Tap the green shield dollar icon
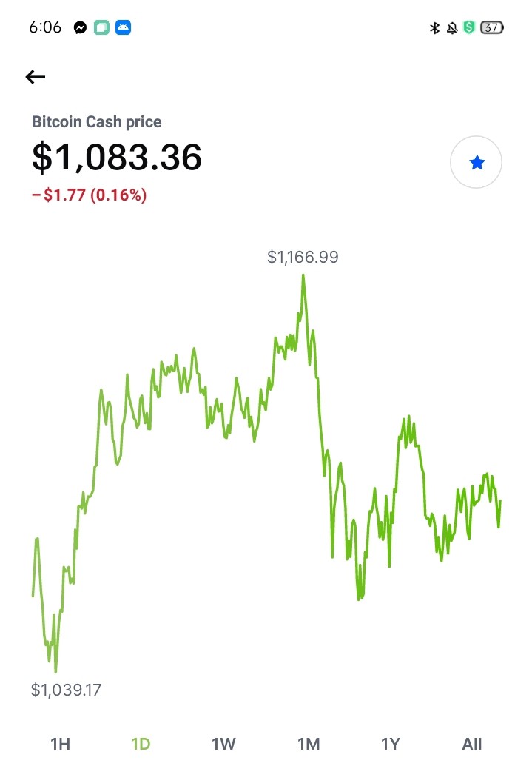 click(469, 27)
